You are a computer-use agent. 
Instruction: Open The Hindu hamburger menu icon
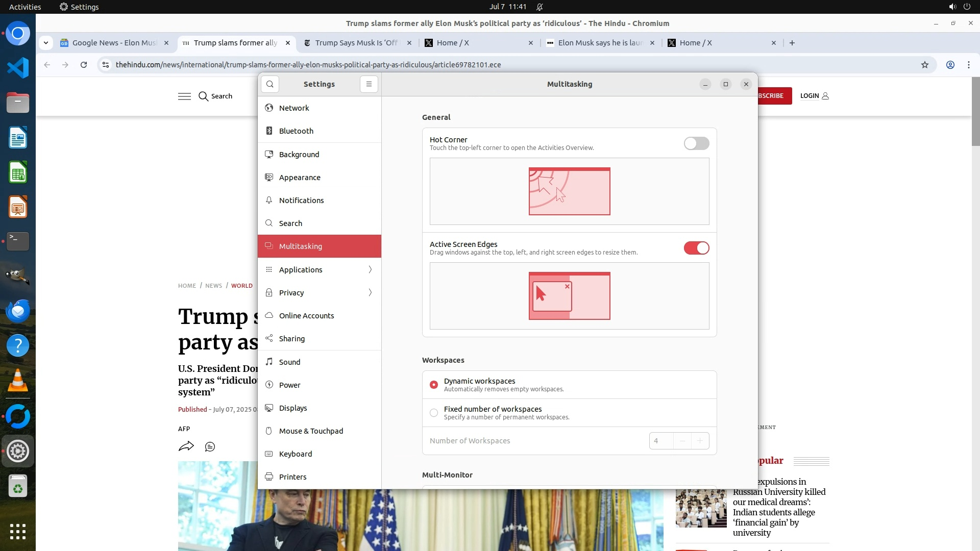coord(184,96)
